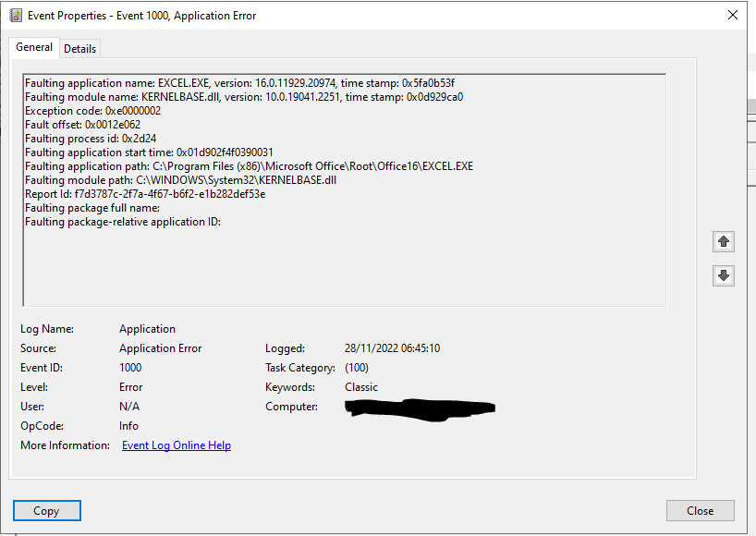Click the Faulting package full name line
The image size is (756, 536).
tap(92, 208)
